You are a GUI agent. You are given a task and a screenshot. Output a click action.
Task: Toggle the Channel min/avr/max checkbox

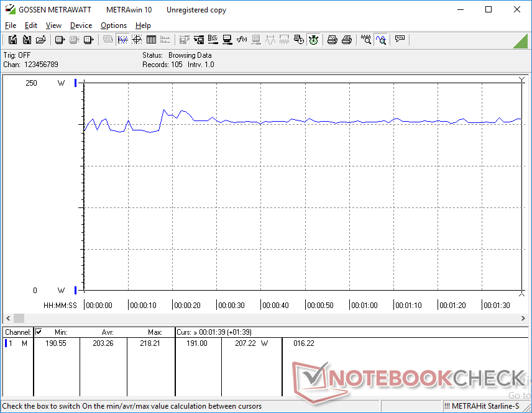click(x=39, y=332)
